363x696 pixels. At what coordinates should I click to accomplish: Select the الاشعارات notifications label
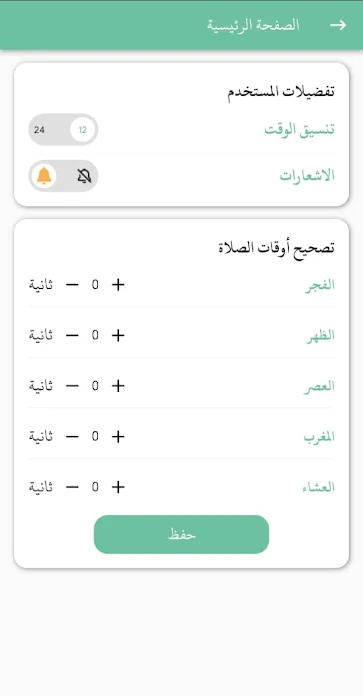(307, 176)
